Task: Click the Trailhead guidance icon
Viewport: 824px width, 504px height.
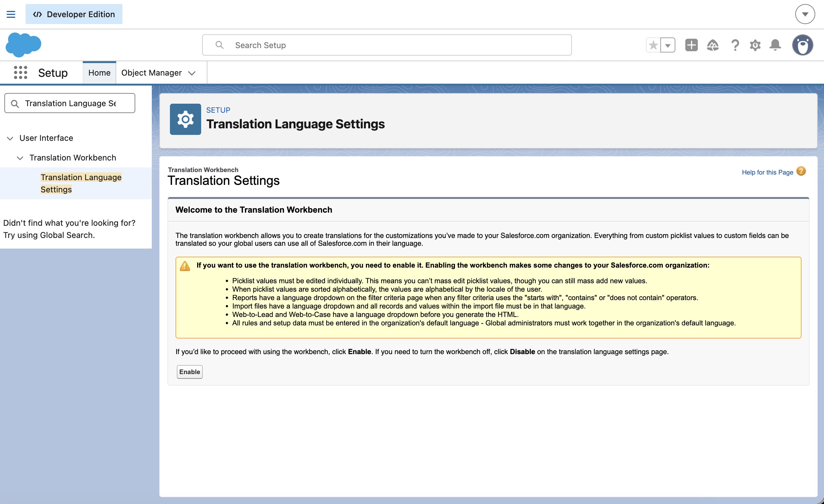Action: tap(712, 45)
